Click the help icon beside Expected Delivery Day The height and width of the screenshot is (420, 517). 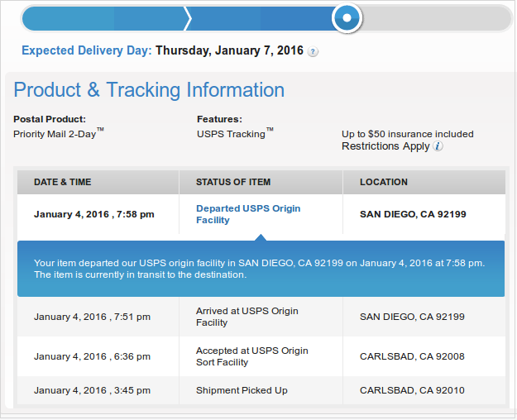click(x=313, y=51)
